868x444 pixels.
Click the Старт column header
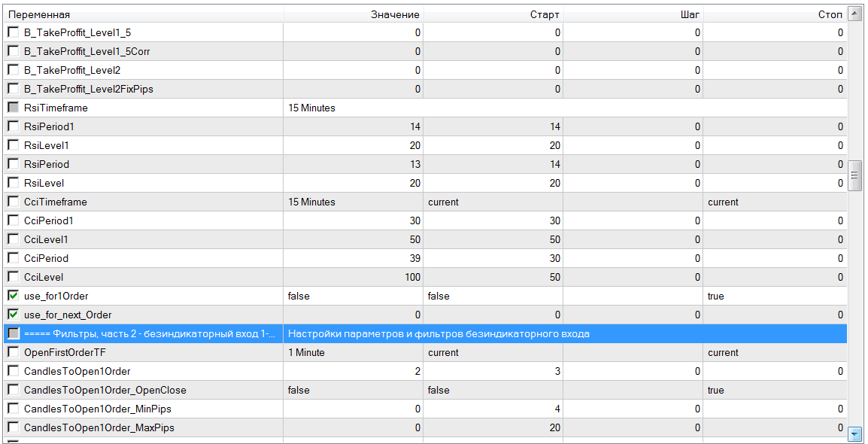[493, 14]
